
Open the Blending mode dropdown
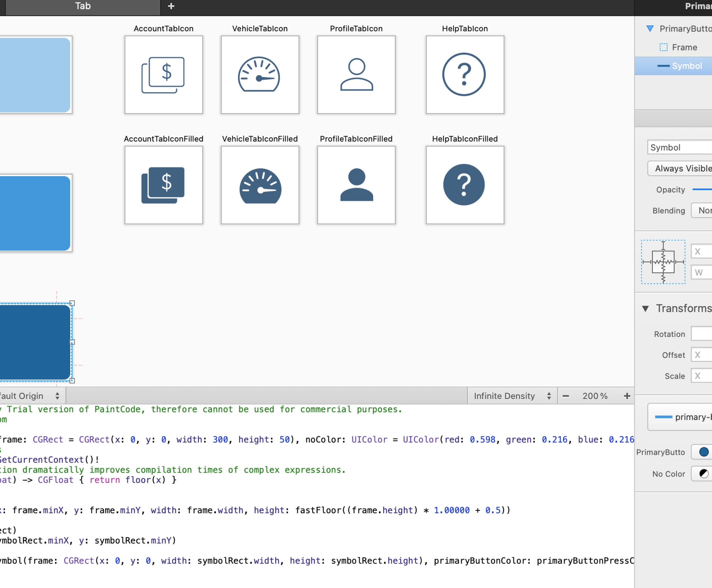tap(704, 210)
